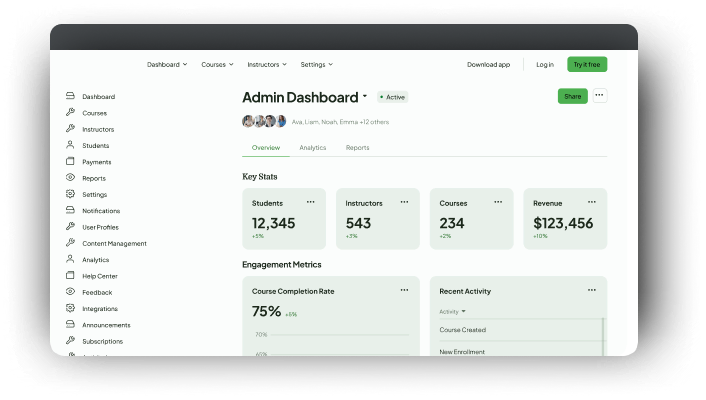
Task: Click the Help Center sidebar icon
Action: 70,275
